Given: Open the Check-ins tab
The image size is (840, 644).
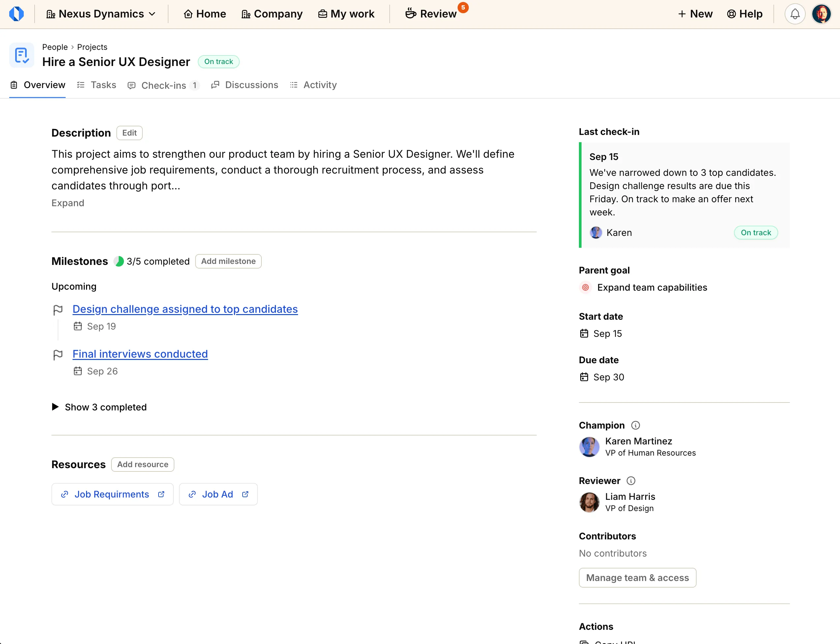Looking at the screenshot, I should coord(164,85).
